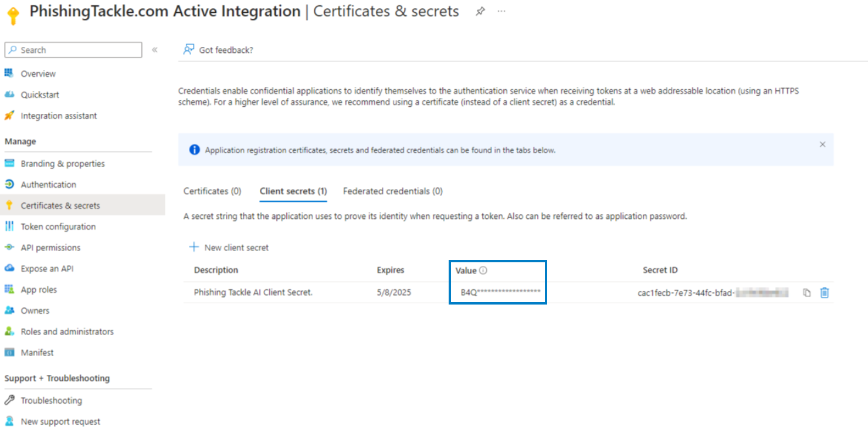Open Manifest page
Image resolution: width=868 pixels, height=443 pixels.
37,353
